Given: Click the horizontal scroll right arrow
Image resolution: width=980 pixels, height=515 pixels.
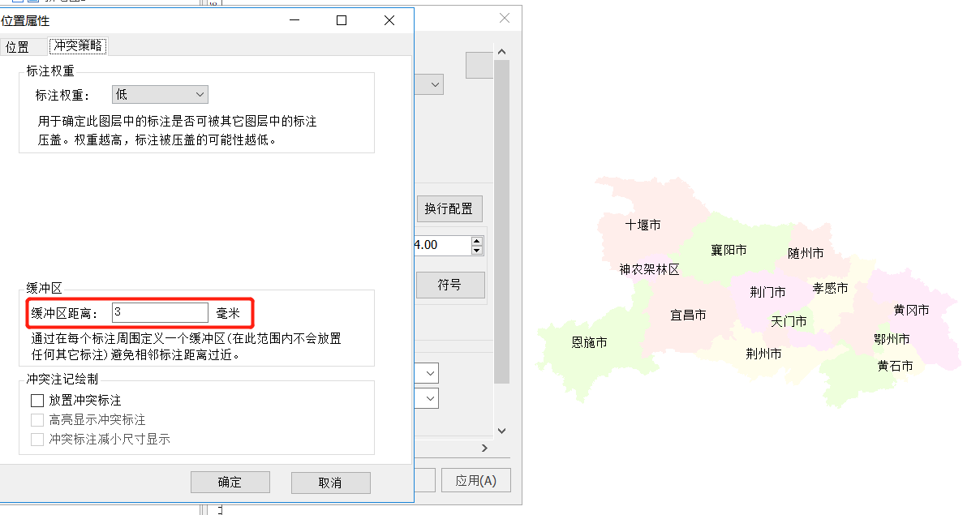Looking at the screenshot, I should (x=484, y=448).
